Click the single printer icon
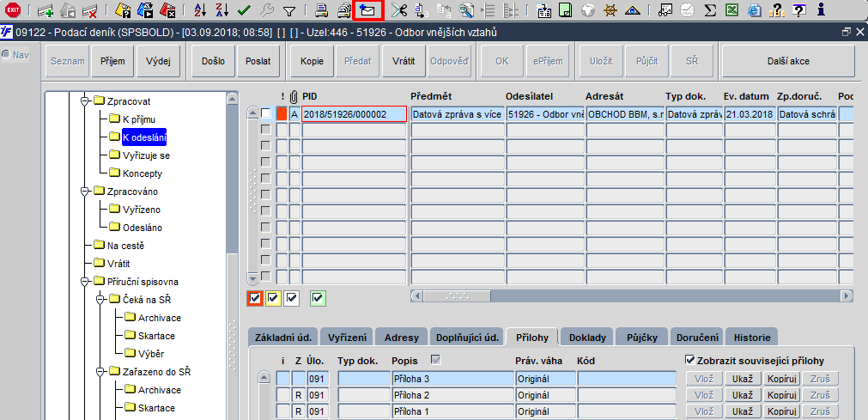The image size is (868, 420). [323, 9]
